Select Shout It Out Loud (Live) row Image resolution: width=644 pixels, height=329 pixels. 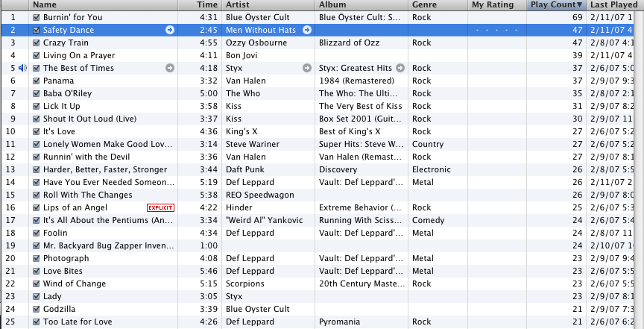point(317,119)
